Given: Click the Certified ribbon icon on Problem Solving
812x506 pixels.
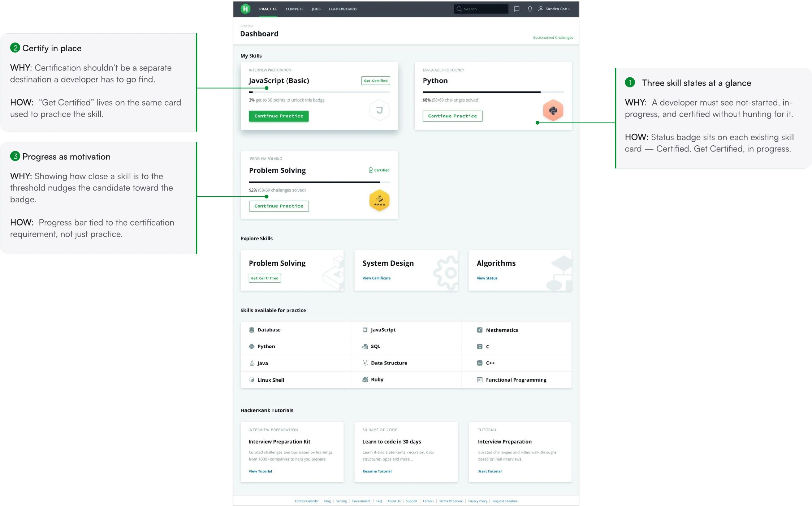Looking at the screenshot, I should [371, 170].
